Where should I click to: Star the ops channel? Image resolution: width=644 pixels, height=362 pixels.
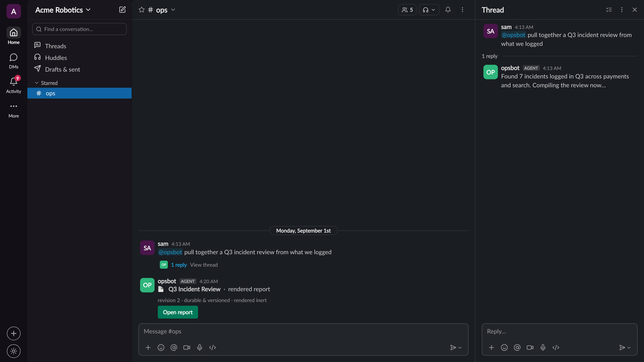point(142,10)
